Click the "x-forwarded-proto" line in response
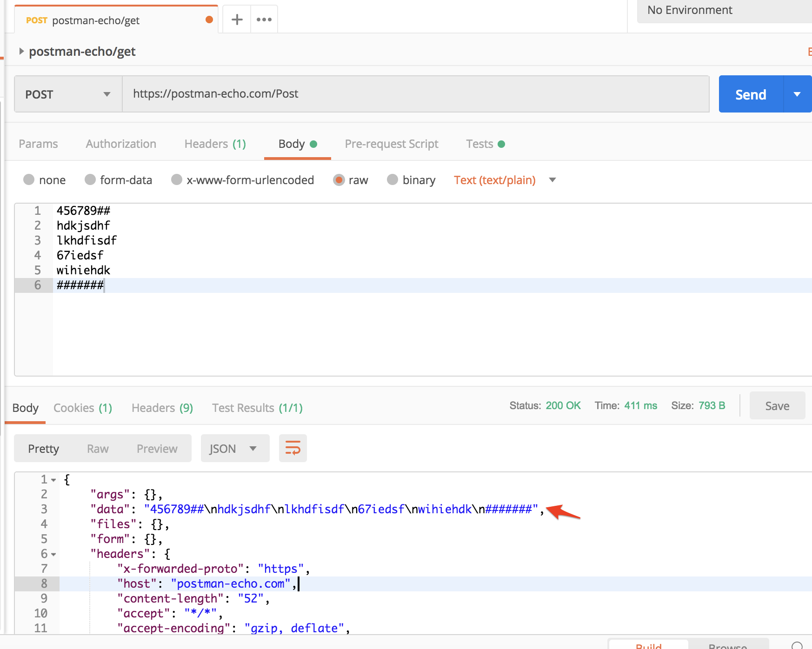The height and width of the screenshot is (649, 812). tap(213, 569)
